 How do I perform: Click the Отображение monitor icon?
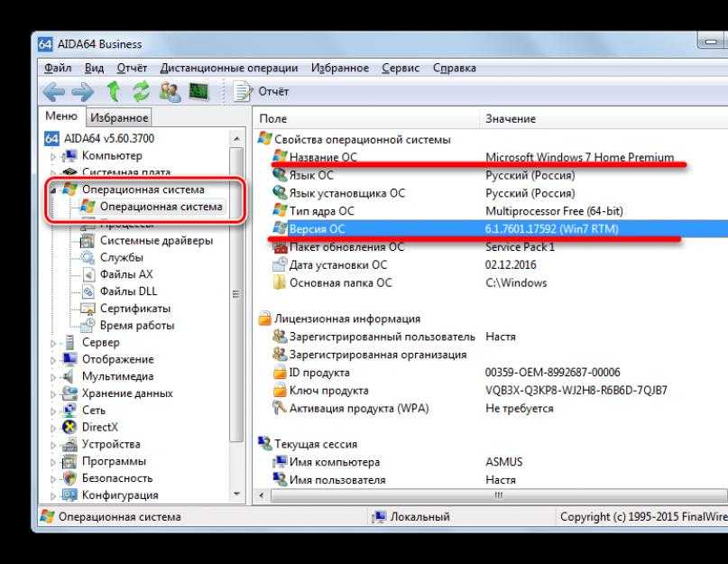69,359
